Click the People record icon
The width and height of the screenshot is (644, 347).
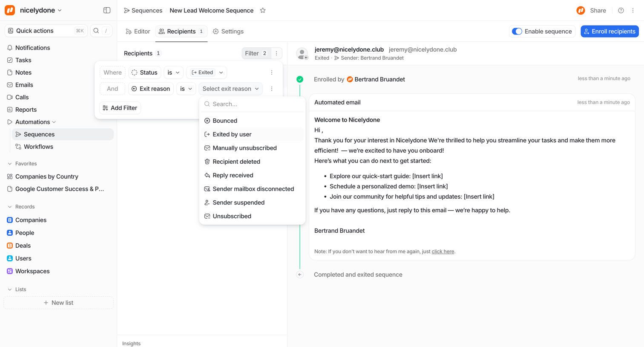[10, 233]
